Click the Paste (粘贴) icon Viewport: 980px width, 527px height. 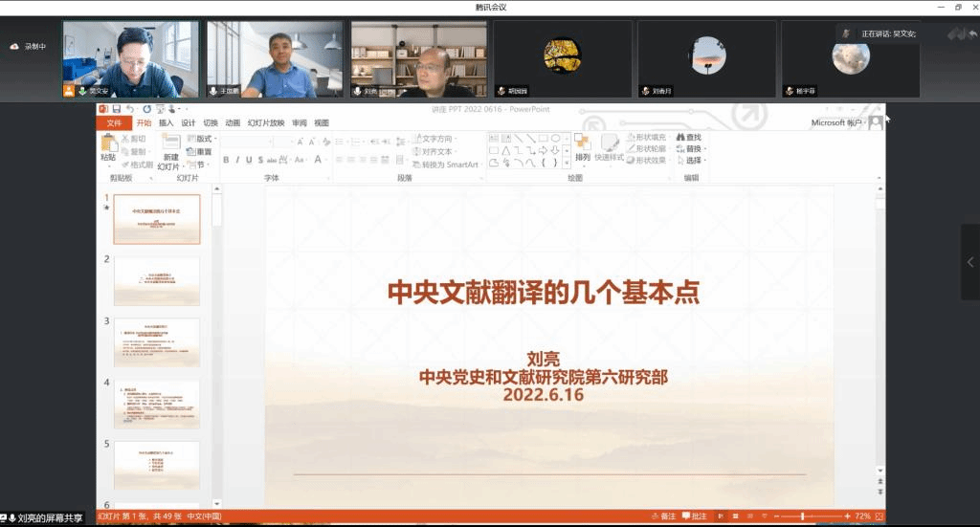tap(108, 147)
